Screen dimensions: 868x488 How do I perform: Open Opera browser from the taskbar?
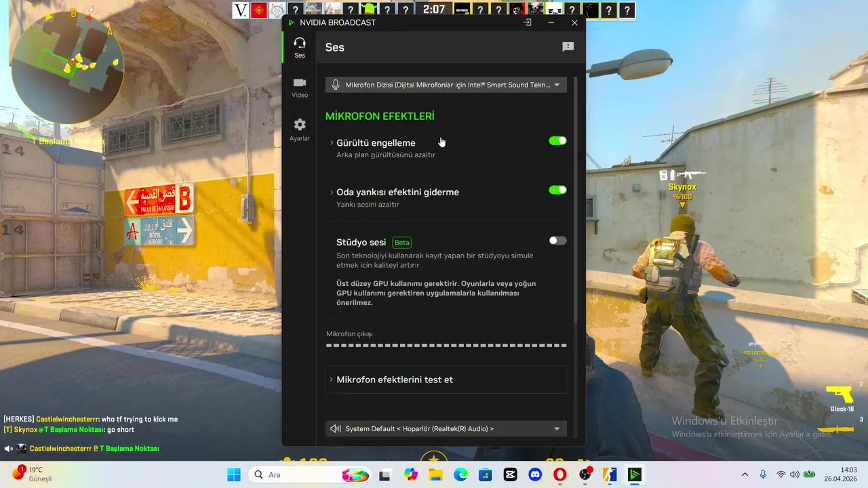click(x=560, y=474)
